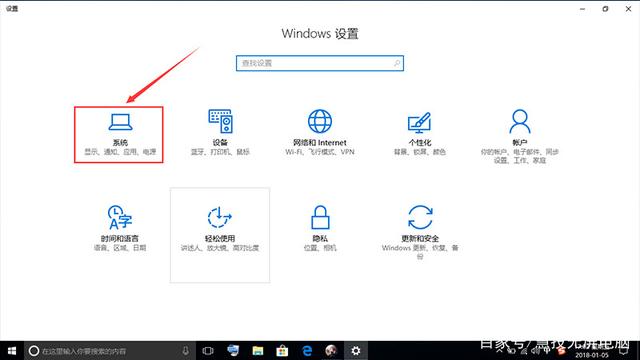640x360 pixels.
Task: Open 时间和语言 (Time & language) icon
Action: pyautogui.click(x=120, y=217)
